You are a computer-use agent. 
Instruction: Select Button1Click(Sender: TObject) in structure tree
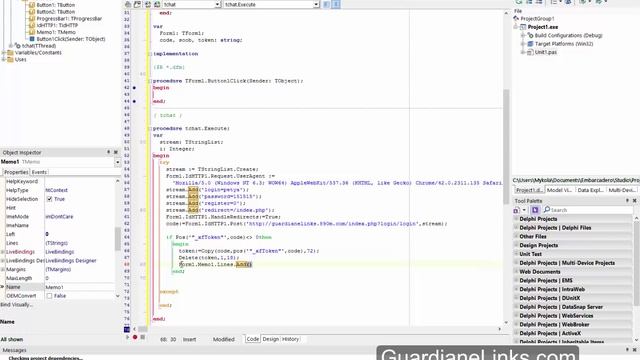point(71,39)
